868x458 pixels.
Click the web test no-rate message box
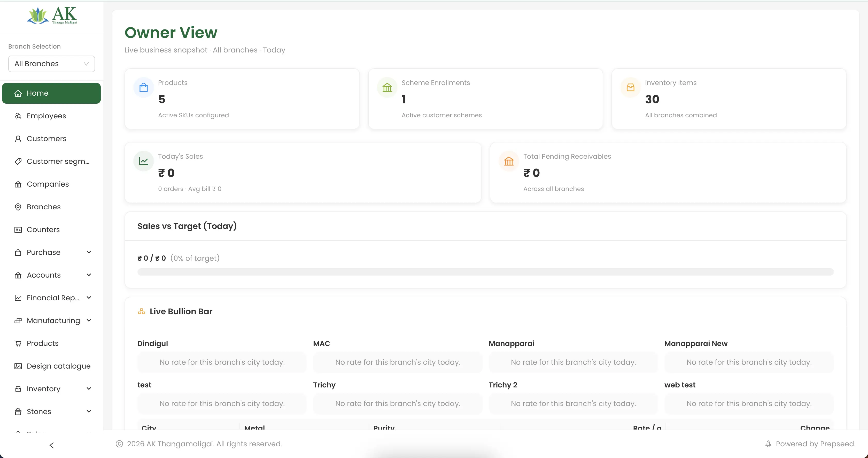tap(749, 404)
